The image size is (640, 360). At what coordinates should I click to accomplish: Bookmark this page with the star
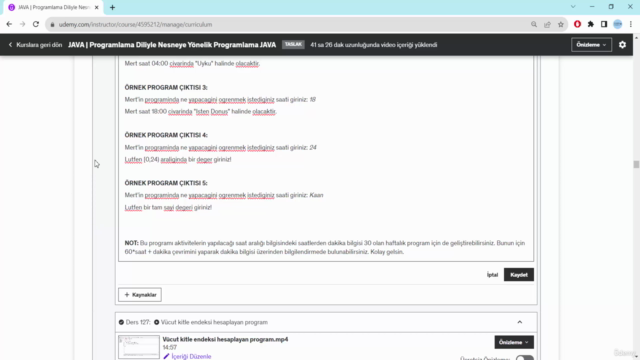561,24
